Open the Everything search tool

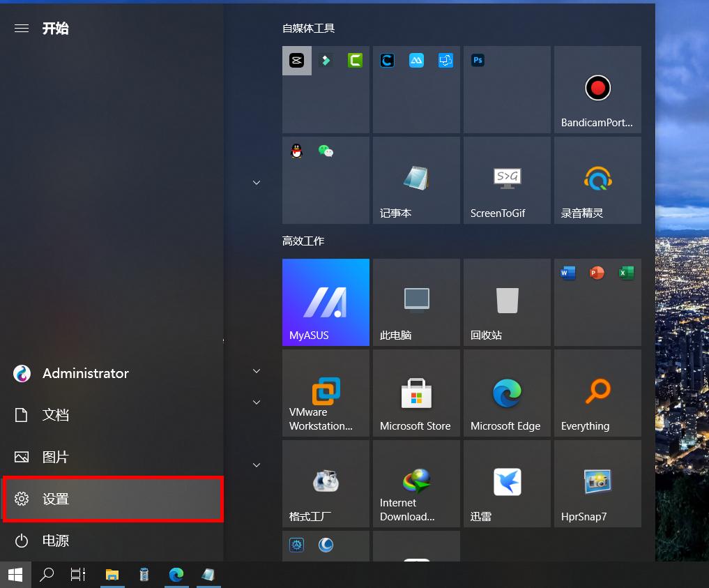pos(597,393)
